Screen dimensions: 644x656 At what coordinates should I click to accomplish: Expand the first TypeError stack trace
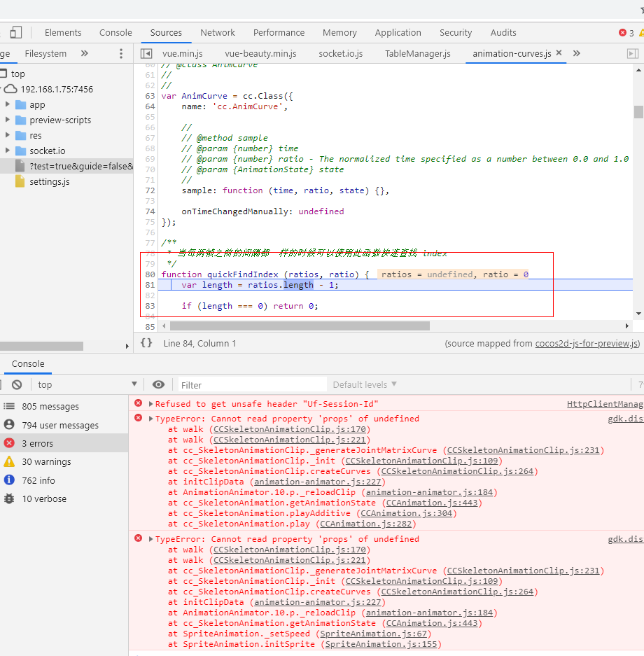click(150, 419)
